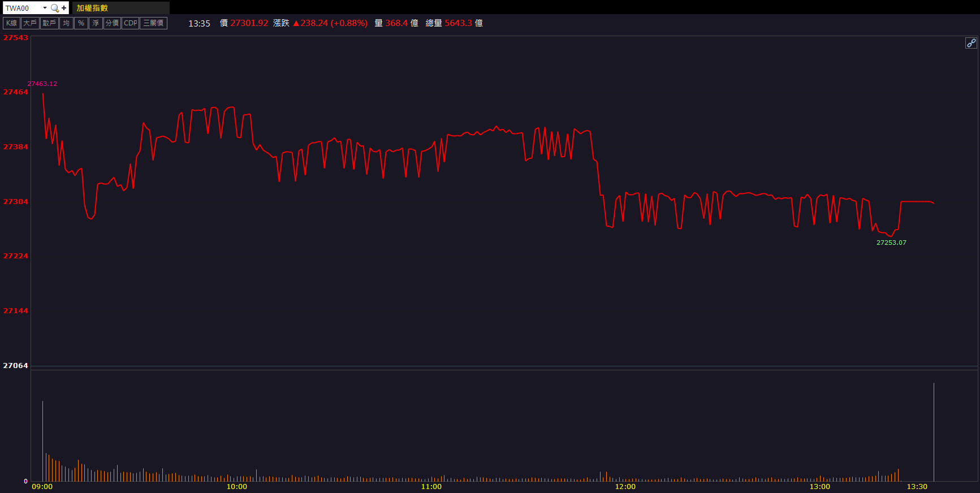Click the % percentage scale button
Screen dimensions: 980x493
click(x=81, y=23)
